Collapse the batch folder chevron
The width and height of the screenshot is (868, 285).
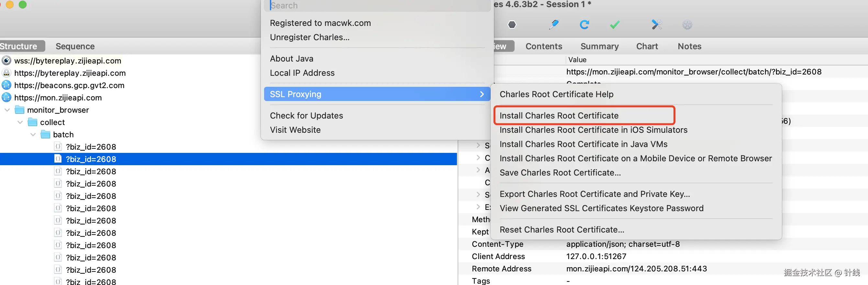point(33,135)
